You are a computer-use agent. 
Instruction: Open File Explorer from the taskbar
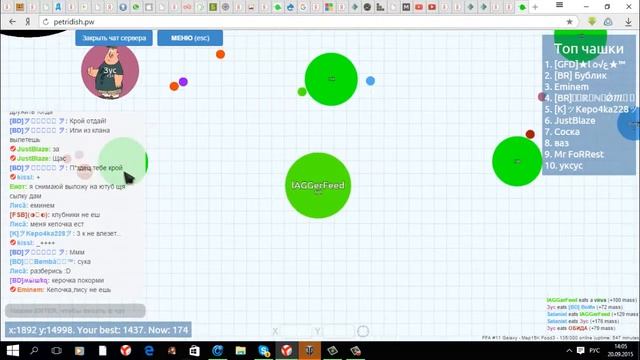pos(241,351)
